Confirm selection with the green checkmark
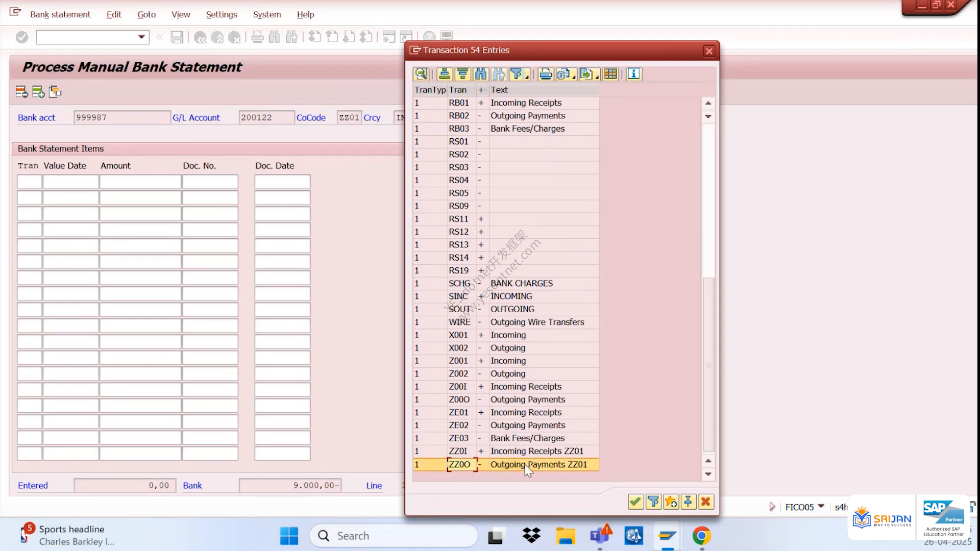Viewport: 980px width, 551px height. point(635,502)
